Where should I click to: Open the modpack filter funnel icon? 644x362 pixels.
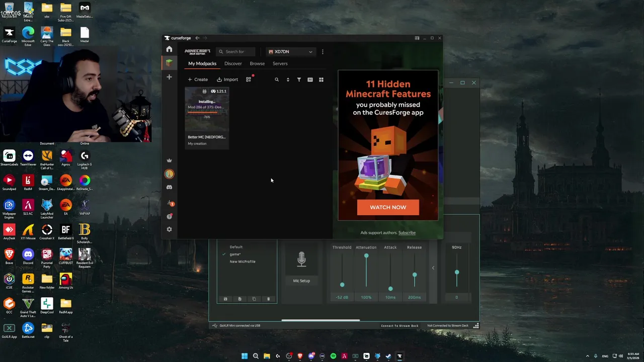(299, 79)
